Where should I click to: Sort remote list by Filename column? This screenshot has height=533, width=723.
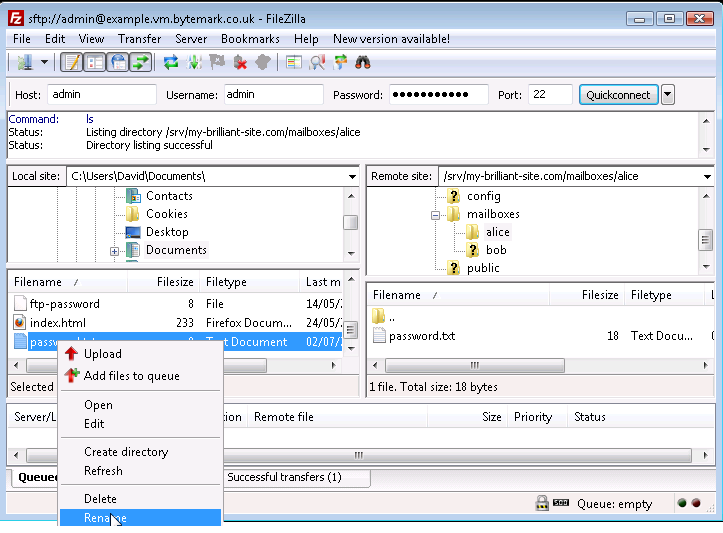click(x=458, y=295)
